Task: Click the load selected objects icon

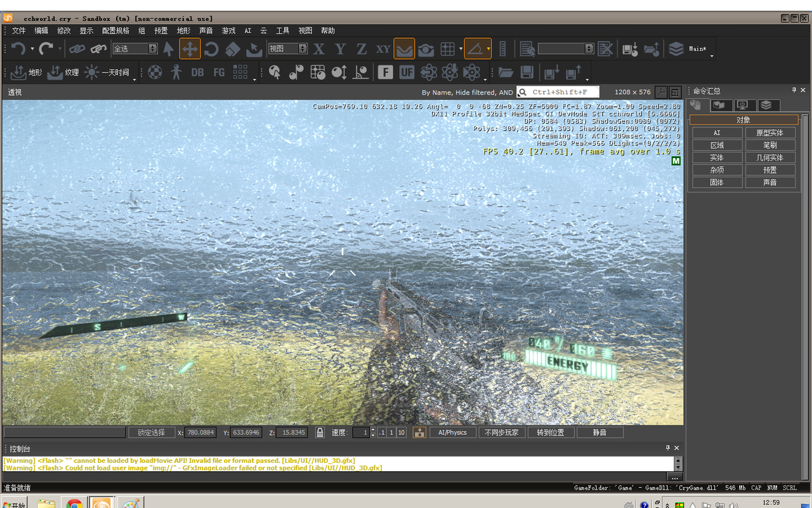Action: [x=652, y=48]
